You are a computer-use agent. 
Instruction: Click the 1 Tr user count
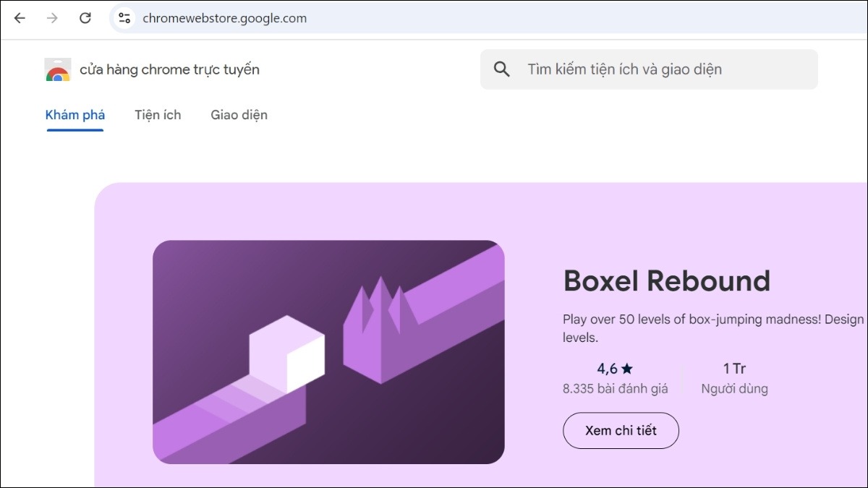pyautogui.click(x=734, y=369)
